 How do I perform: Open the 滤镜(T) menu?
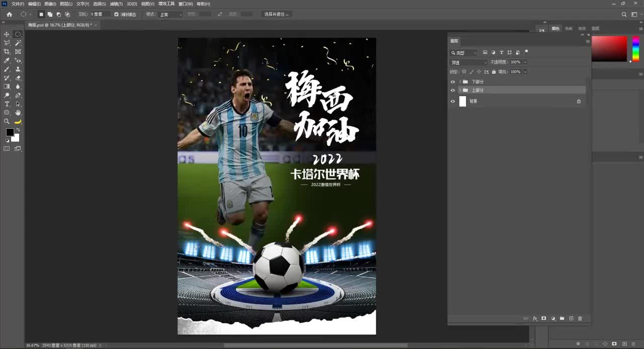[117, 4]
